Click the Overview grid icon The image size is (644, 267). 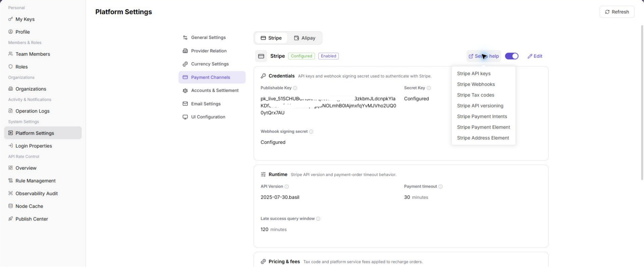(10, 168)
